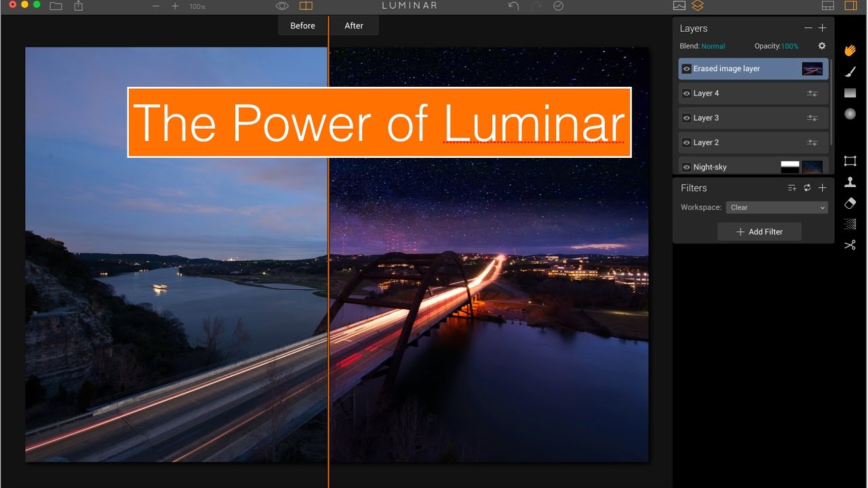The image size is (868, 488).
Task: Select the Gradient mask tool
Action: point(850,93)
